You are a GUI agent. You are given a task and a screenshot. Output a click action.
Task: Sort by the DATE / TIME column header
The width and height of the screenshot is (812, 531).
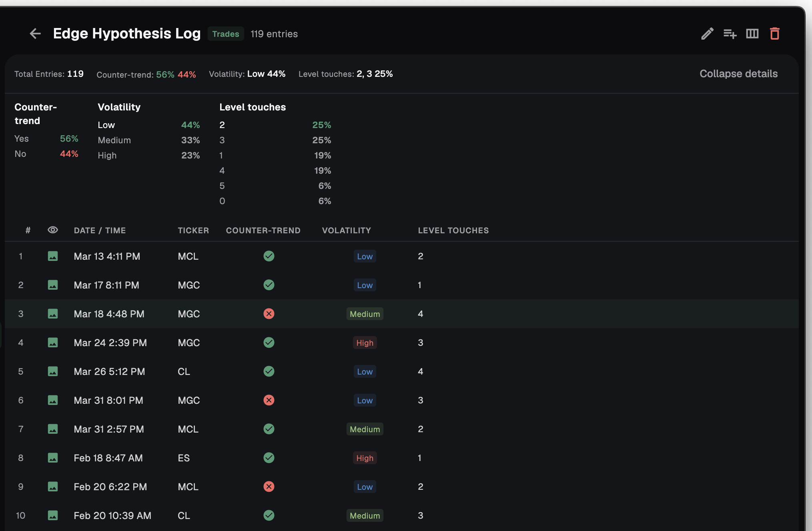coord(100,230)
